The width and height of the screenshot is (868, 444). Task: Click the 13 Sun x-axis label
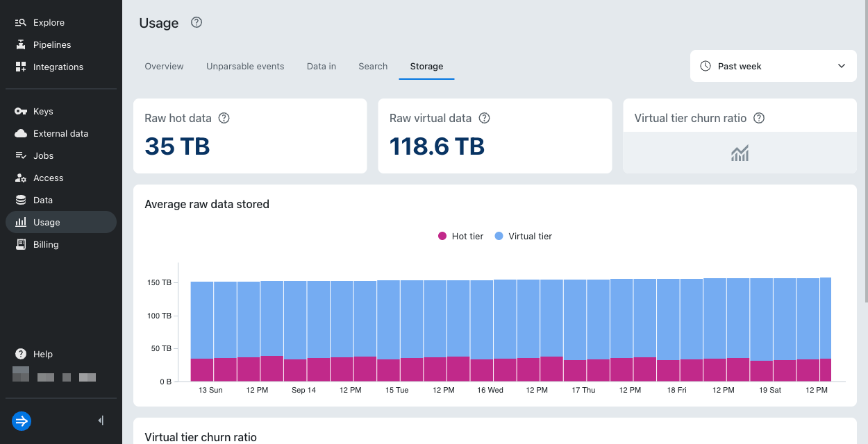pos(210,390)
